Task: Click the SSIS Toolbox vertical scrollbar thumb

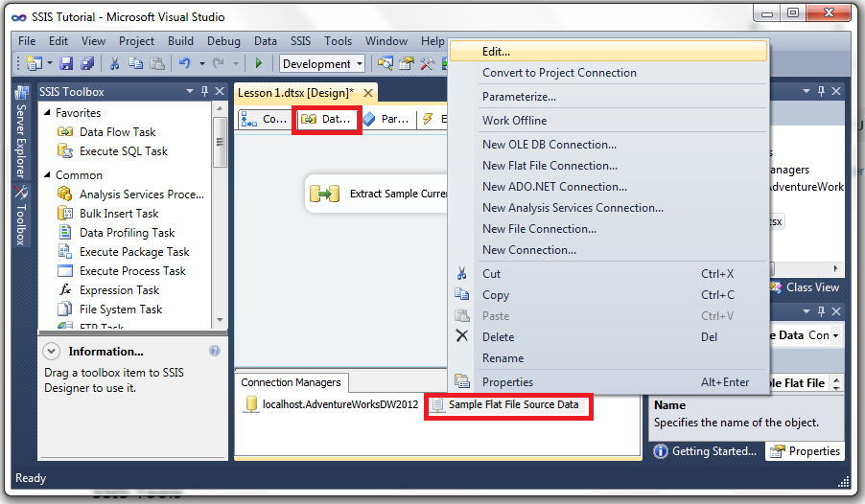Action: [x=220, y=142]
